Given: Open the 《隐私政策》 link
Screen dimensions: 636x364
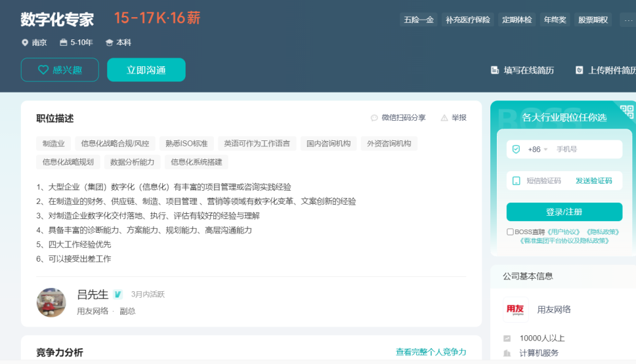Looking at the screenshot, I should tap(601, 232).
